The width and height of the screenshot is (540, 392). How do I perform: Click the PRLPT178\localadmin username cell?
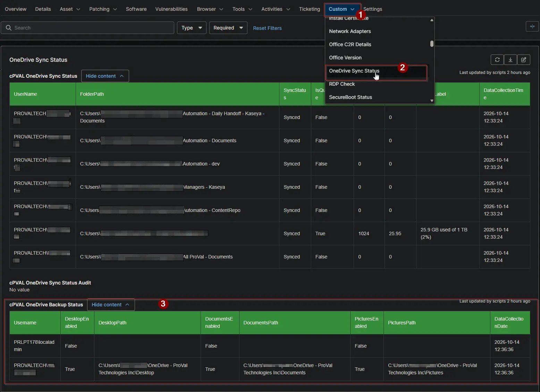tap(35, 346)
